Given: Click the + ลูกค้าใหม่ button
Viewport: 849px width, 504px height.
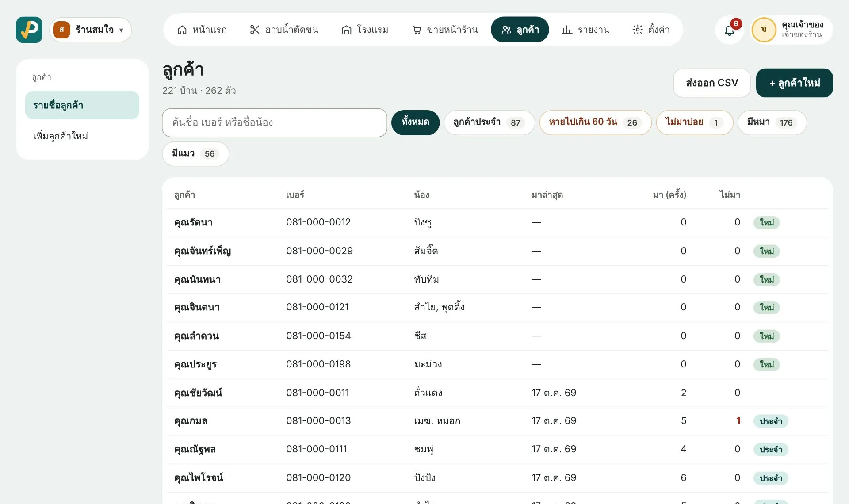Looking at the screenshot, I should [795, 83].
